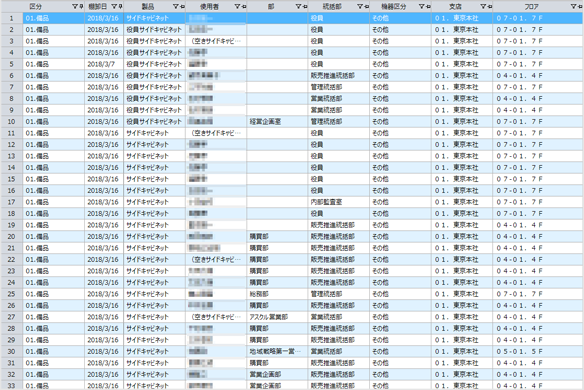The width and height of the screenshot is (584, 390).
Task: Click 管理統括部 cell in row 25
Action: click(x=339, y=294)
